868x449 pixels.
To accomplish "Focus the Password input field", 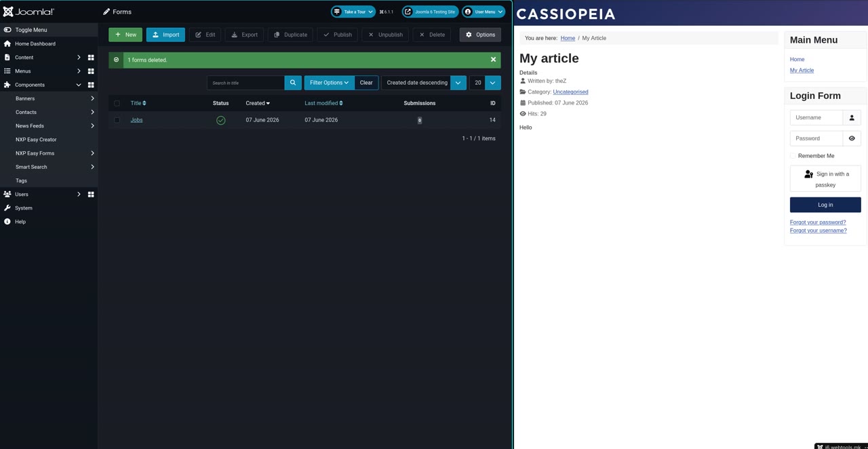I will coord(816,138).
